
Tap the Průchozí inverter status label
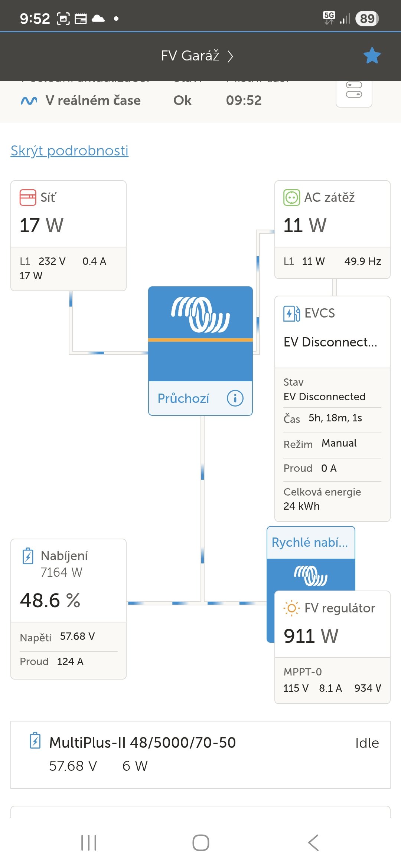point(183,398)
